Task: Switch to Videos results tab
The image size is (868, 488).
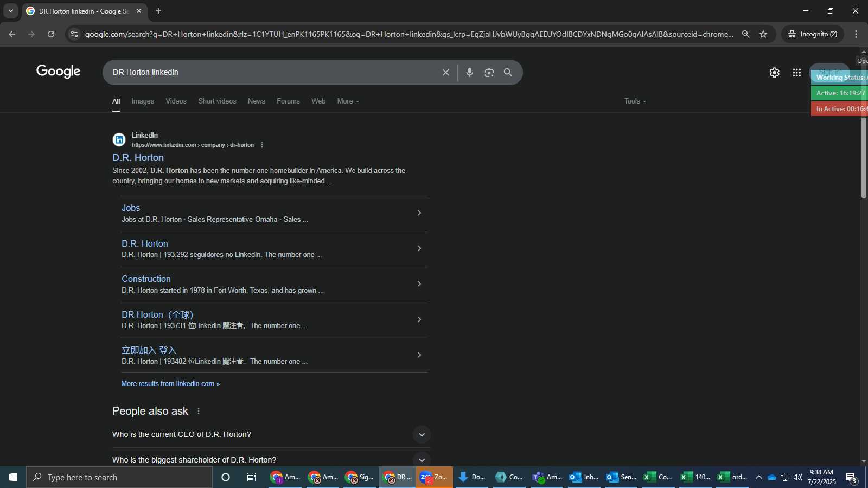Action: [176, 101]
